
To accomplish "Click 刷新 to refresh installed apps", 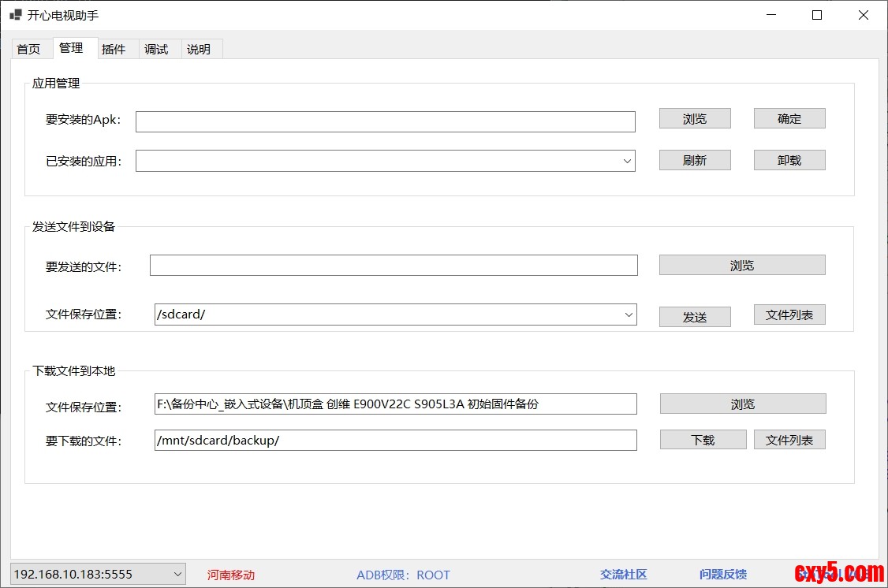I will (695, 160).
